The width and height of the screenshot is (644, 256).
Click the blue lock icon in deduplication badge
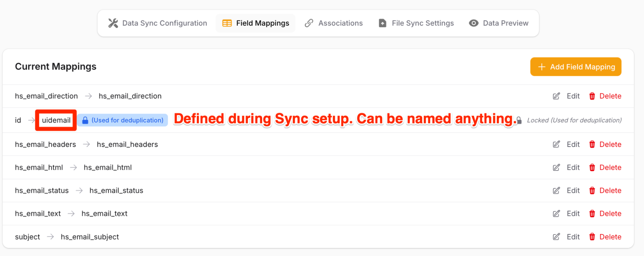click(85, 120)
